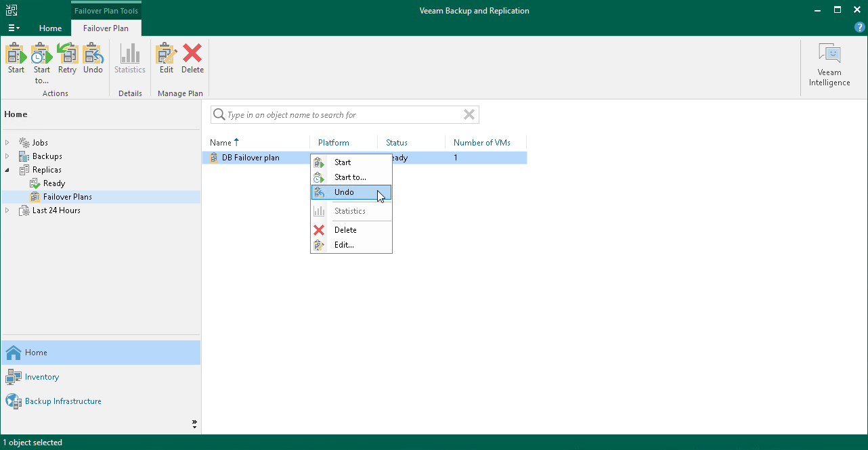868x450 pixels.
Task: Open the Help question mark icon
Action: (x=859, y=28)
